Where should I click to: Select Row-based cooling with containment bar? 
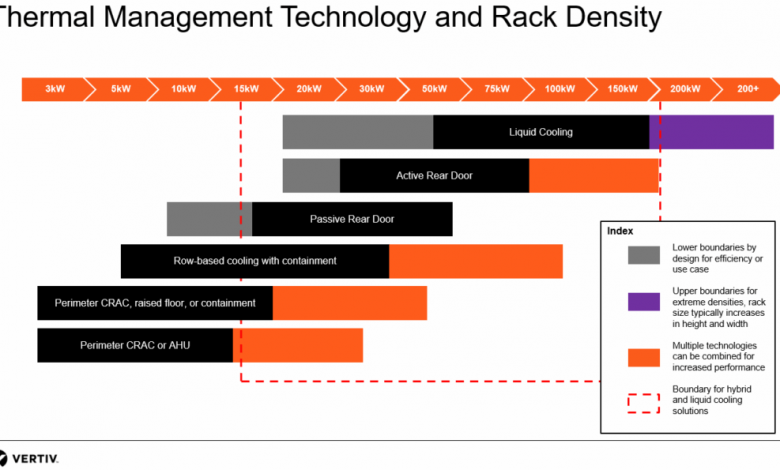point(255,261)
